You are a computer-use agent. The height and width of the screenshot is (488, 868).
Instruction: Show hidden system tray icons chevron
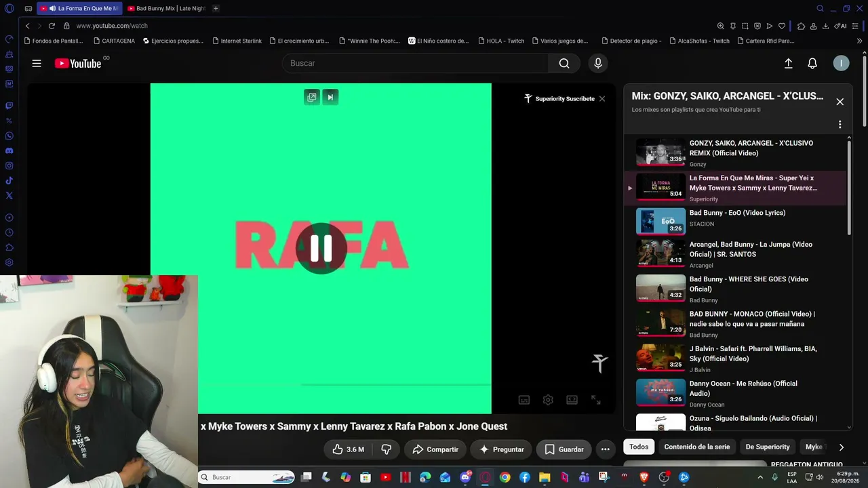coord(760,477)
